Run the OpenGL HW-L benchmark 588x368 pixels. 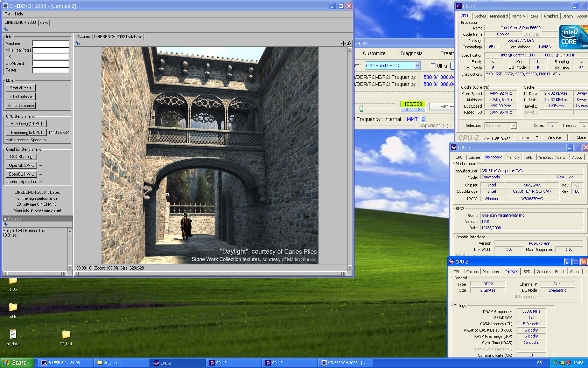[21, 174]
